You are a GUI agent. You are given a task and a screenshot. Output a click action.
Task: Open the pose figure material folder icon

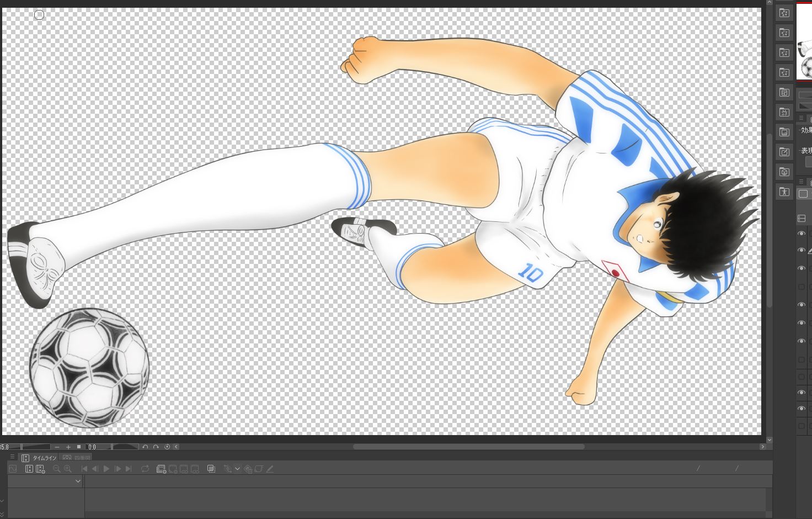click(x=784, y=192)
